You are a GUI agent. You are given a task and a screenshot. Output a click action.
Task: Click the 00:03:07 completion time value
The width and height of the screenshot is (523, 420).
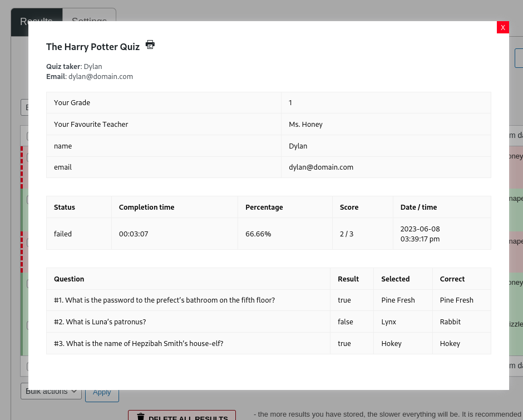(134, 234)
